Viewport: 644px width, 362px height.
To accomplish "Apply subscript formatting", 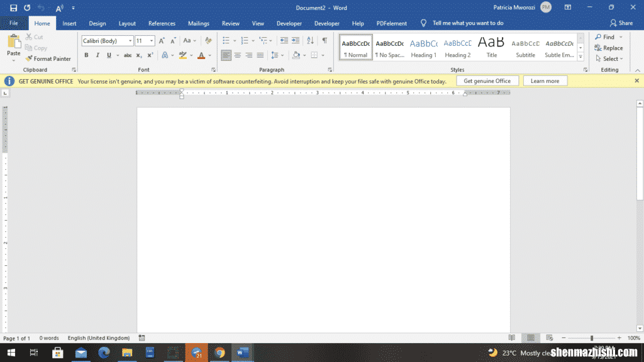I will tap(139, 55).
